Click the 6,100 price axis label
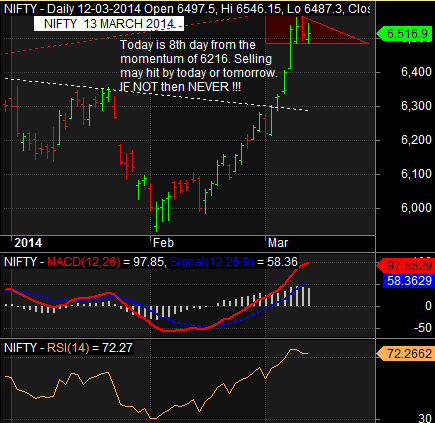Viewport: 435px width, 423px height. coord(416,174)
